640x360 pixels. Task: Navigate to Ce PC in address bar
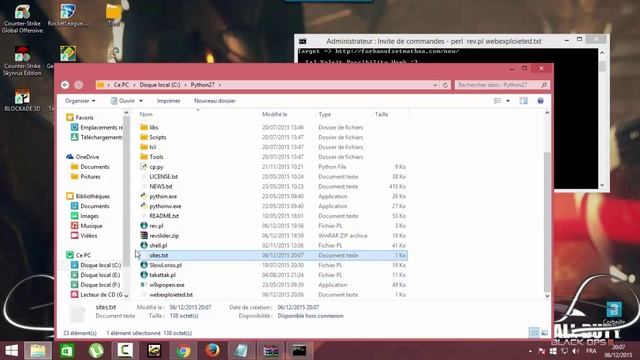click(x=121, y=85)
